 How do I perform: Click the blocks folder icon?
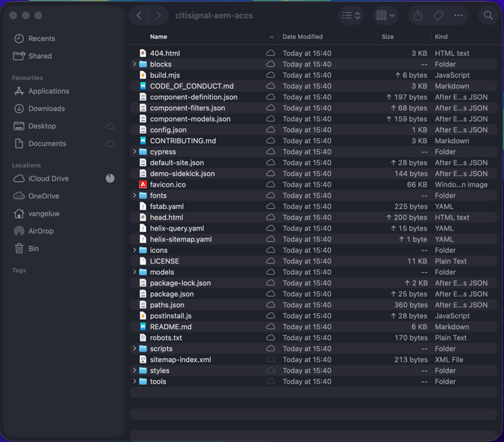[143, 64]
